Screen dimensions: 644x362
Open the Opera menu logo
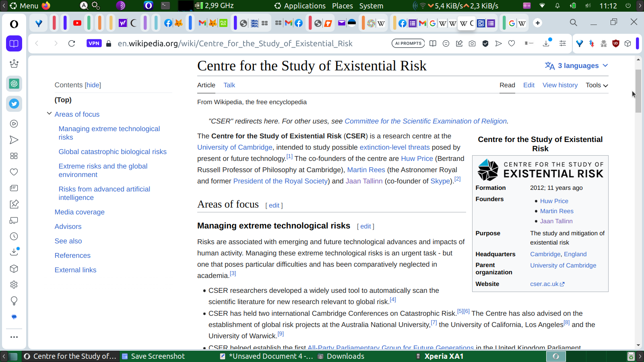point(14,24)
